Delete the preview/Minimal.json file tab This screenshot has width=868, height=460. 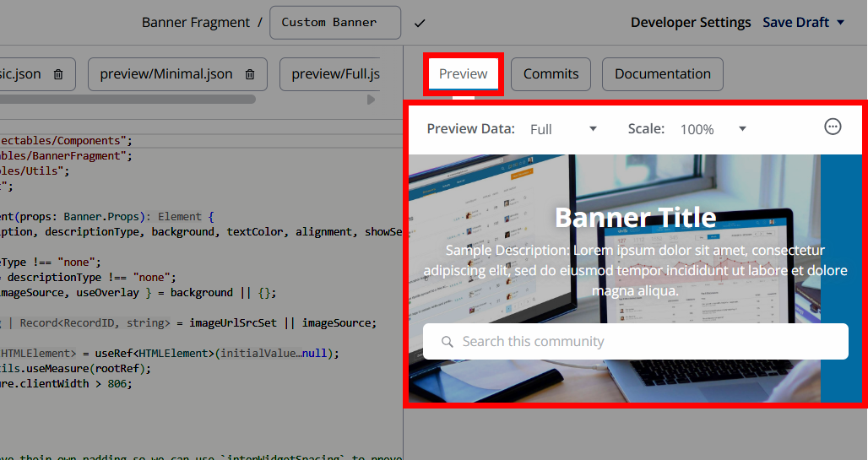pyautogui.click(x=250, y=74)
